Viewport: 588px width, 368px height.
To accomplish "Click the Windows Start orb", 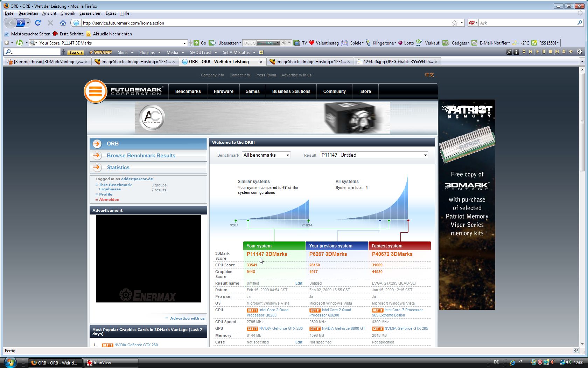I will pyautogui.click(x=10, y=362).
